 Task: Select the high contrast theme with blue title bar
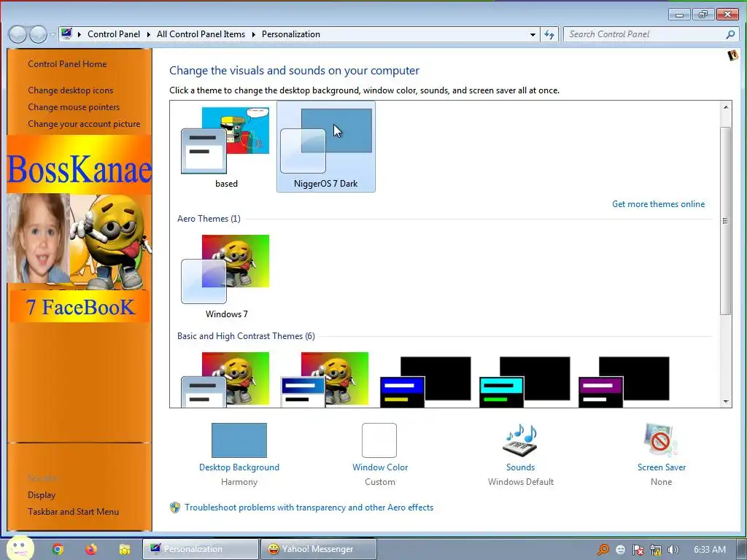point(425,381)
